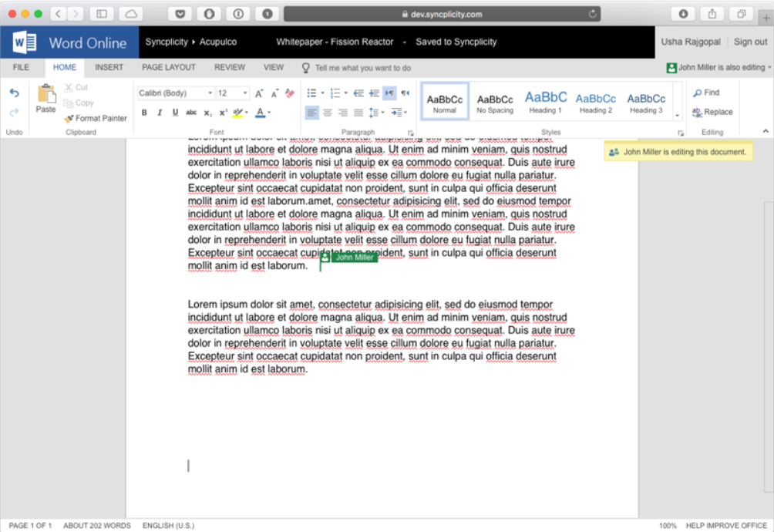
Task: Select the Format Painter tool
Action: 96,119
